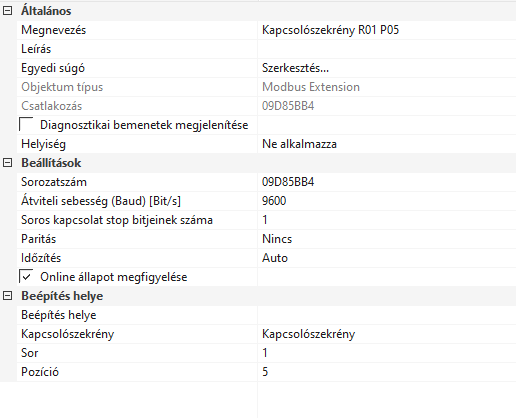
Task: Select the Kapcsolószekrény installation value
Action: 387,334
